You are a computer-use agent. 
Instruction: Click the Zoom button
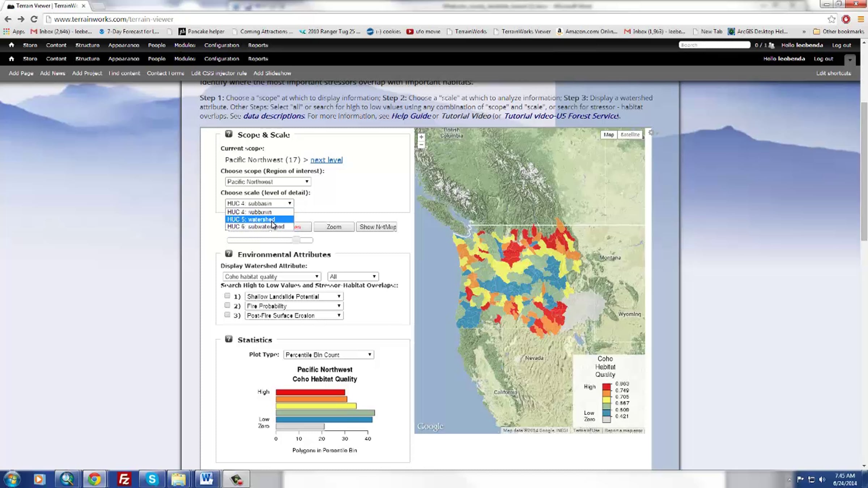tap(334, 227)
